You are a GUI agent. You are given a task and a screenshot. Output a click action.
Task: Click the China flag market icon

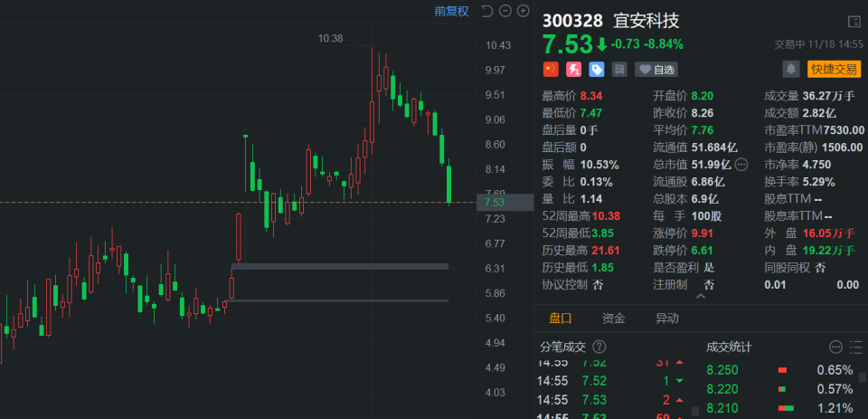(551, 70)
